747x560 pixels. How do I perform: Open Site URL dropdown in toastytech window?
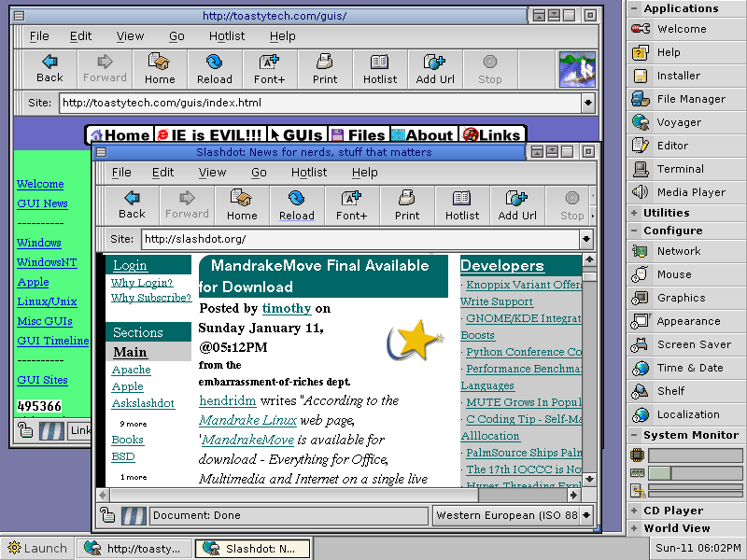(x=588, y=103)
